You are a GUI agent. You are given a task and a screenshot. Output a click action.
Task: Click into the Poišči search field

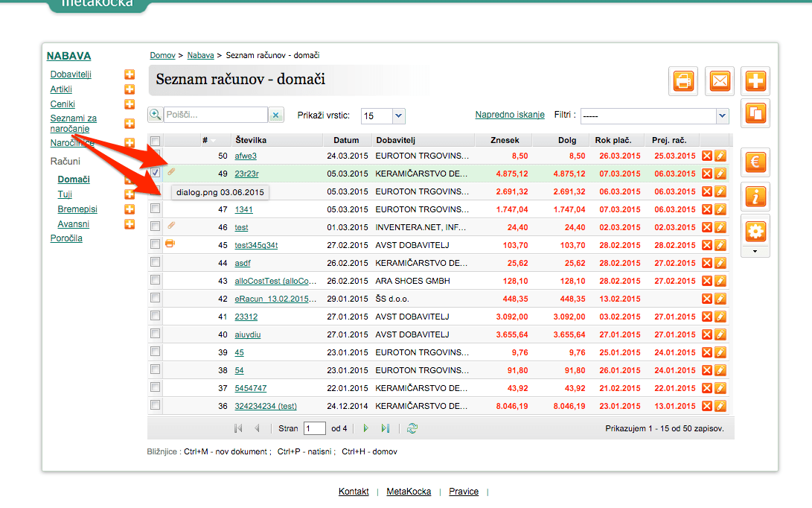[x=216, y=115]
